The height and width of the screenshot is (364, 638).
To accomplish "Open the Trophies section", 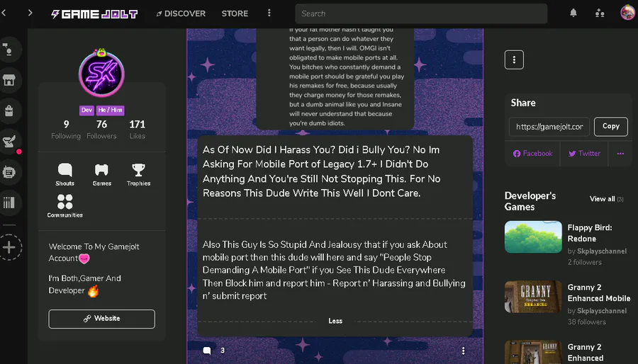I will click(138, 175).
